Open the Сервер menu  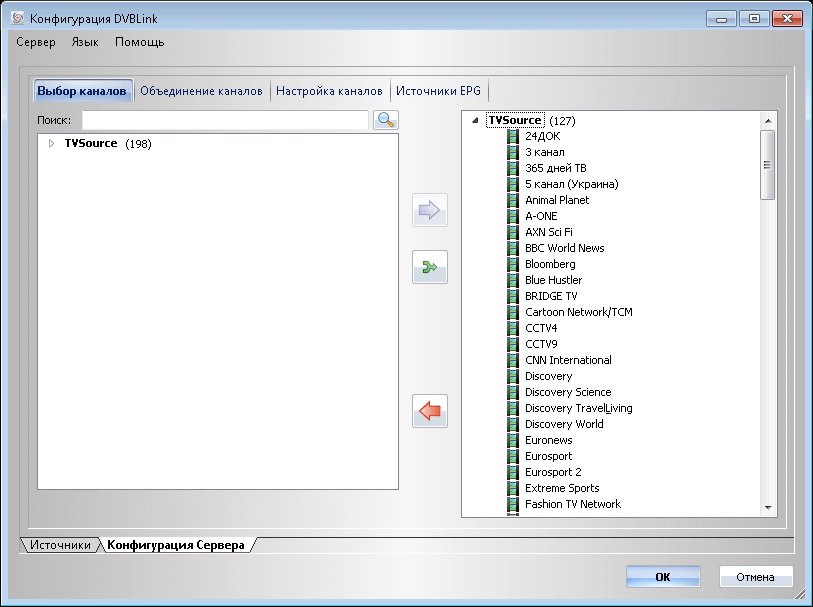pyautogui.click(x=36, y=42)
